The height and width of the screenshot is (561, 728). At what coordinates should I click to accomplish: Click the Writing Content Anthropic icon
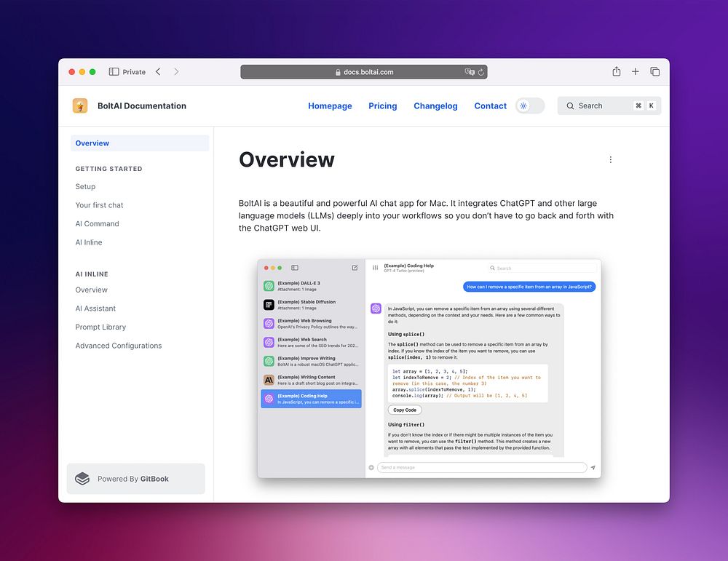click(269, 380)
